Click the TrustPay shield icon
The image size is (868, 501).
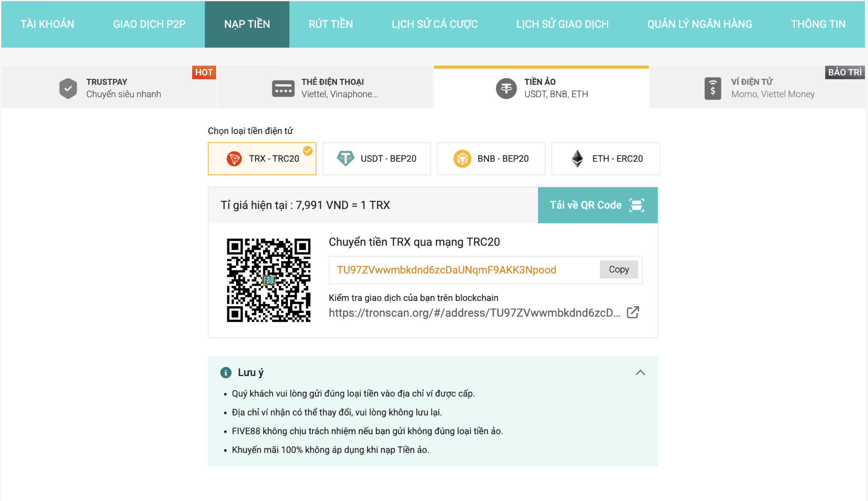[68, 89]
